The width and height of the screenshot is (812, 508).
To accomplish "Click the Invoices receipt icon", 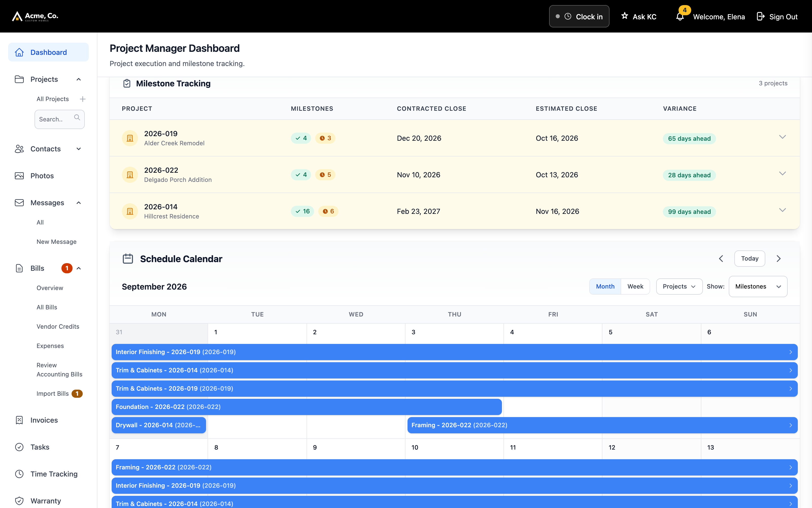I will pos(20,420).
